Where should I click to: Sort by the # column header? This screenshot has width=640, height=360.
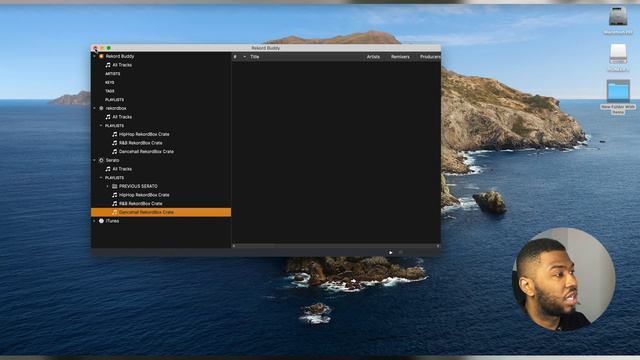click(x=235, y=57)
